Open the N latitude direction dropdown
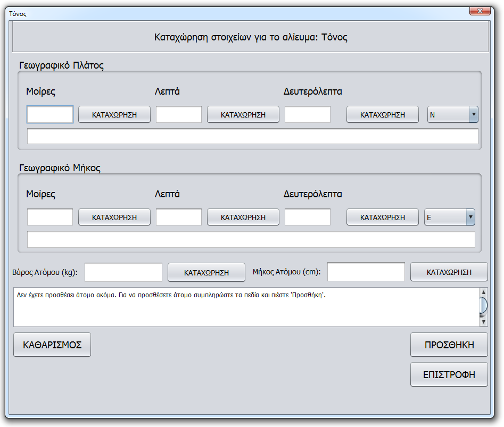The height and width of the screenshot is (427, 504). pos(452,115)
